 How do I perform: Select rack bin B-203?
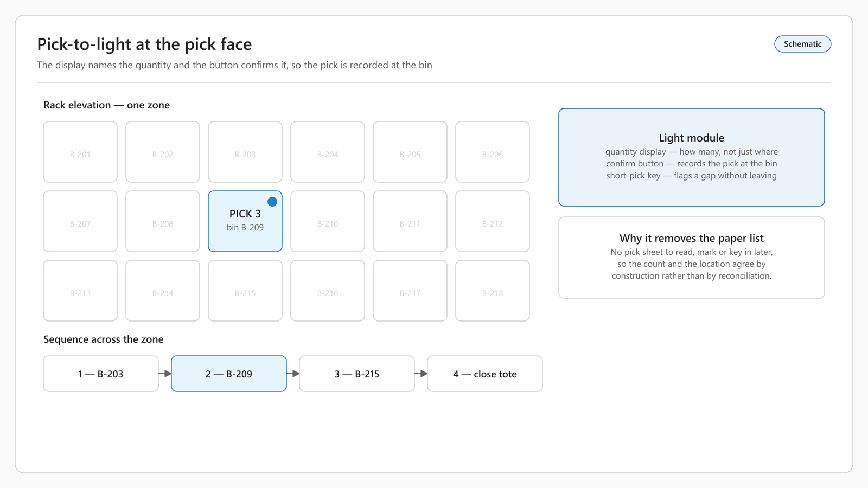point(245,152)
